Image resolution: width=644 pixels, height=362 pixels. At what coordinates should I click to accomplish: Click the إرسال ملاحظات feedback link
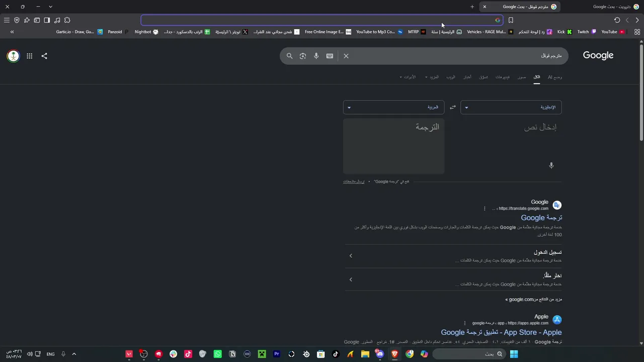[354, 182]
